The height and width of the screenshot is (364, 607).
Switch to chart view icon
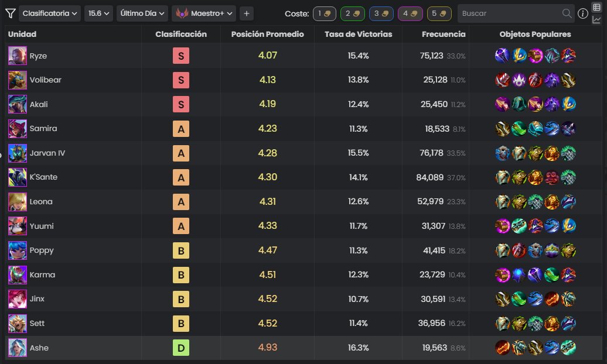596,20
